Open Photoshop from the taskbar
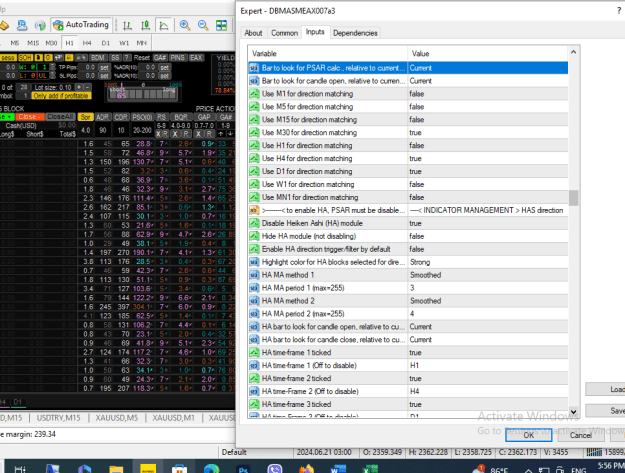The height and width of the screenshot is (473, 625). tap(243, 469)
